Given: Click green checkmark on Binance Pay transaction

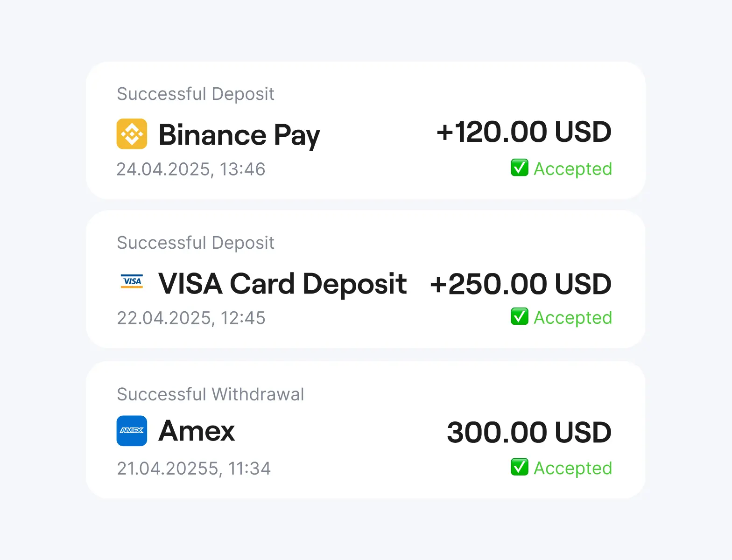Looking at the screenshot, I should 520,168.
